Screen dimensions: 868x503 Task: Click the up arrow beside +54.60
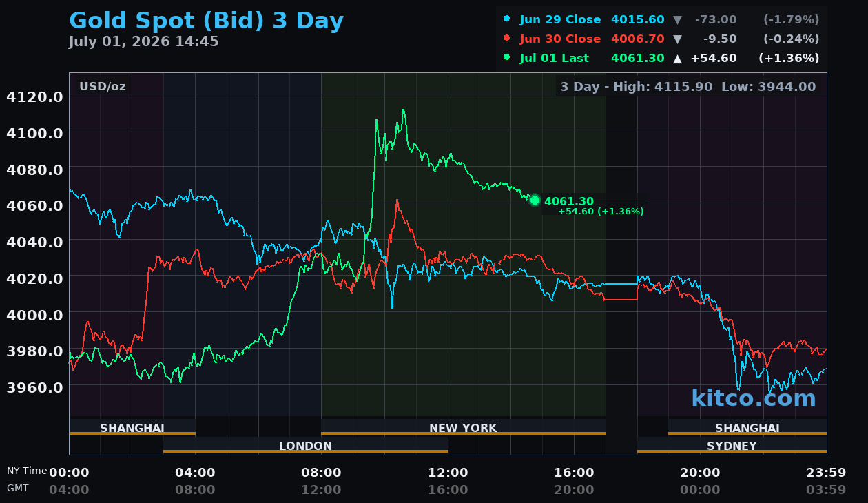click(x=677, y=59)
